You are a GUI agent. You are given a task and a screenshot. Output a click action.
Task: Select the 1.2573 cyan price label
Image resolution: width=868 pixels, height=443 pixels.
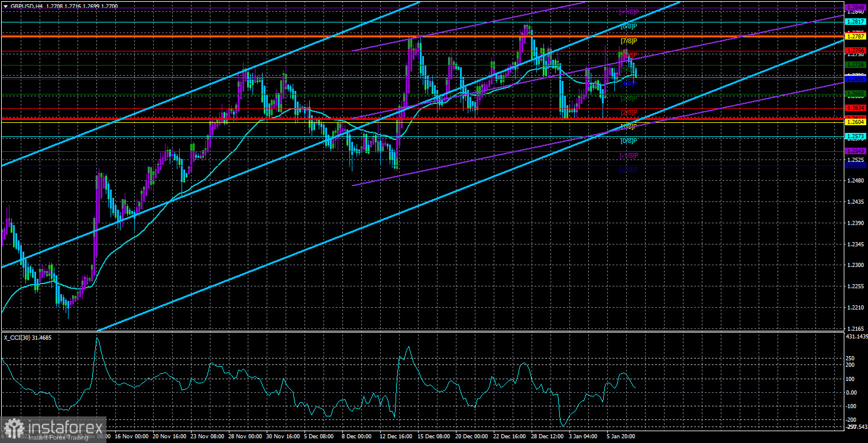tap(856, 136)
